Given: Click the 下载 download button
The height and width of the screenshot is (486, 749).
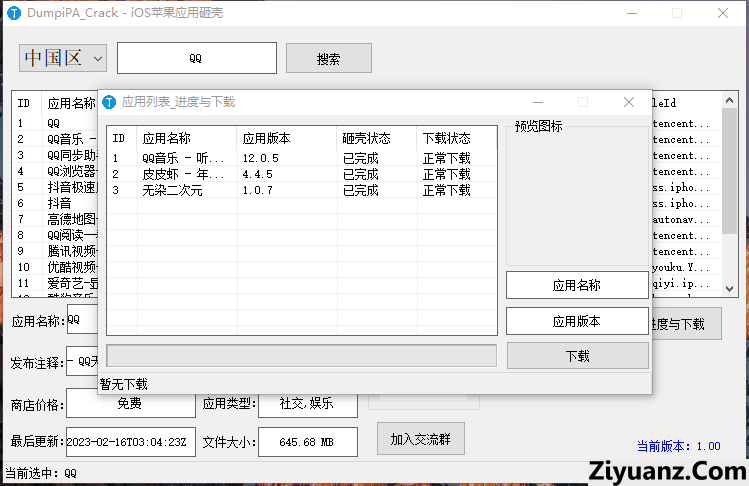Looking at the screenshot, I should point(577,356).
